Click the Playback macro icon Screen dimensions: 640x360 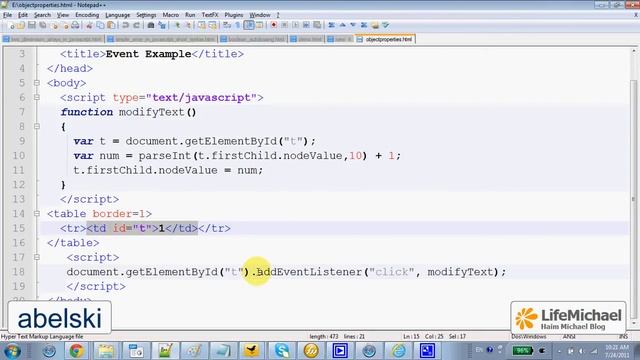(x=296, y=25)
